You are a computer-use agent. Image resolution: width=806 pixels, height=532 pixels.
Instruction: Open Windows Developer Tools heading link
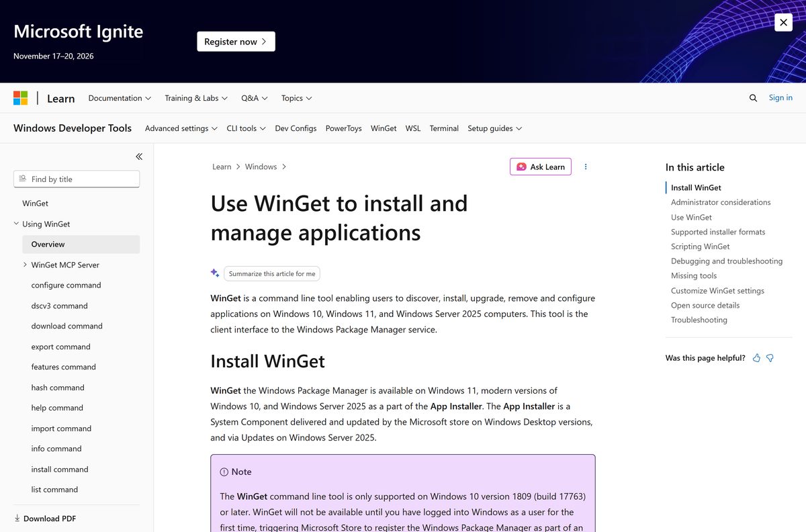73,128
